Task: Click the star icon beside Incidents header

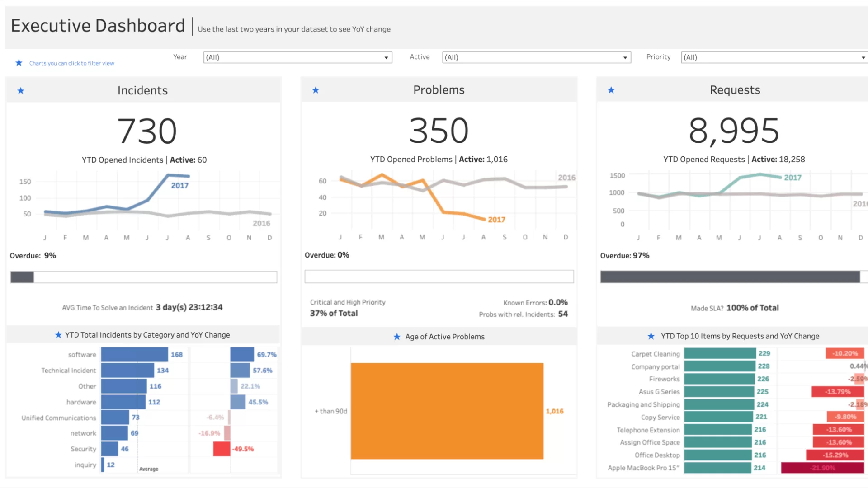Action: point(21,91)
